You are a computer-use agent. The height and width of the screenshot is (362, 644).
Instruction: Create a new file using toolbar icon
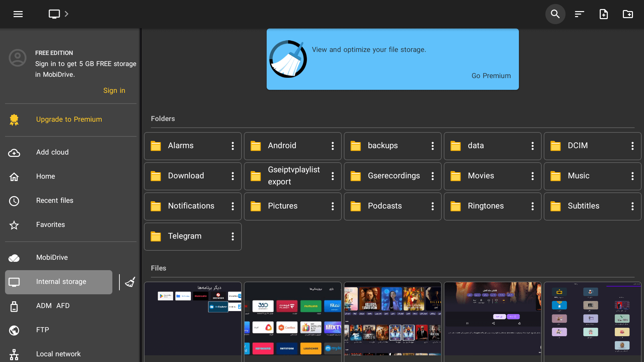[x=603, y=14]
